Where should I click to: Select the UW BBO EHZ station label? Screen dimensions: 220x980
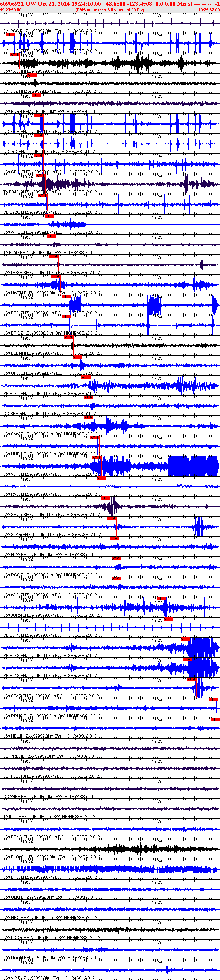click(50, 313)
